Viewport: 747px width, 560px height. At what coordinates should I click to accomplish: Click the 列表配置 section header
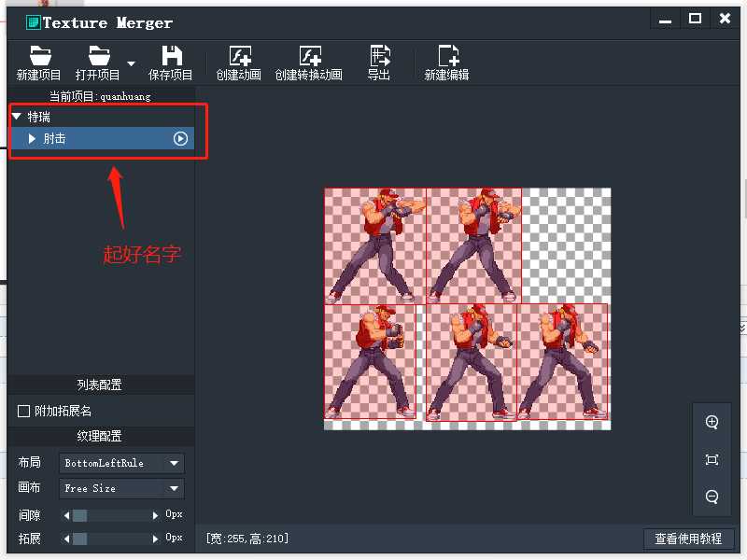pyautogui.click(x=99, y=385)
